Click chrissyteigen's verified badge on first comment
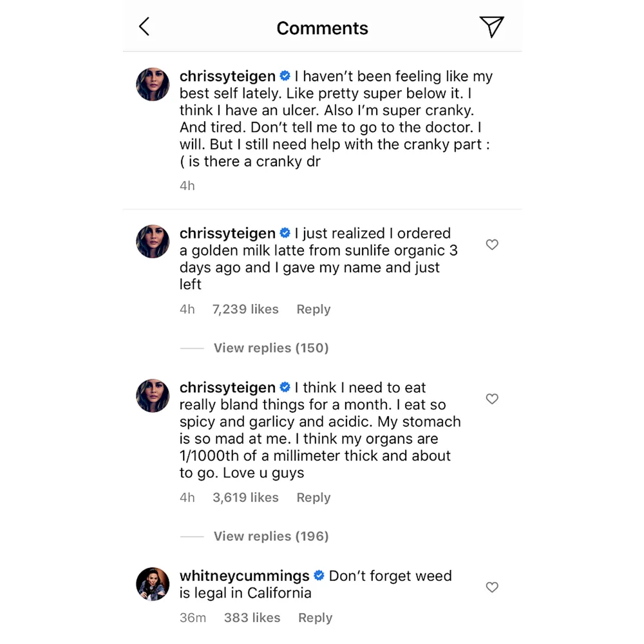 coord(285,75)
